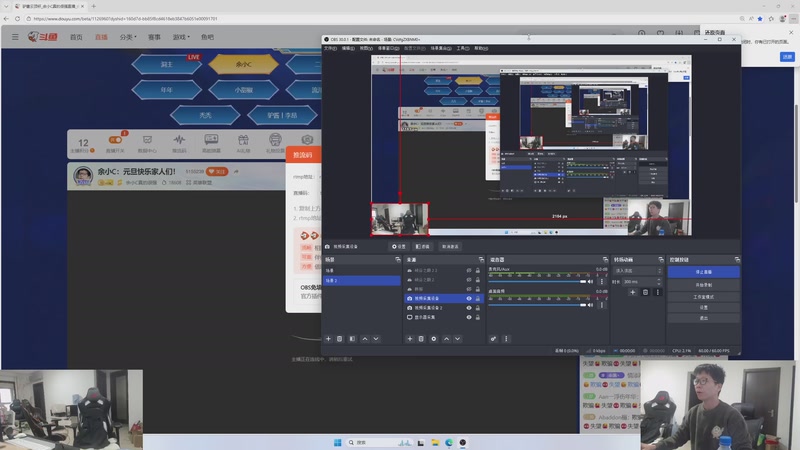This screenshot has width=800, height=450.
Task: Remove transition with the trash icon
Action: tap(645, 292)
